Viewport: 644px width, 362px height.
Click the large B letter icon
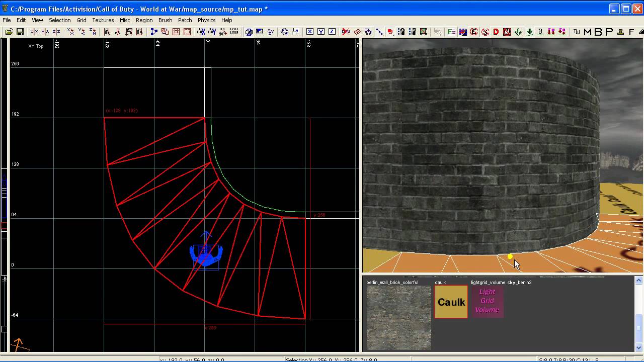(x=598, y=32)
